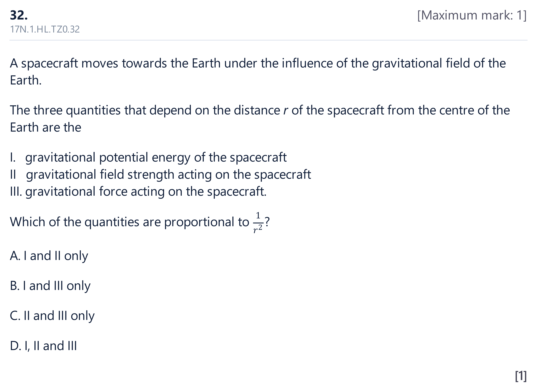
Task: Click the 1 over r squared fraction
Action: coord(258,223)
